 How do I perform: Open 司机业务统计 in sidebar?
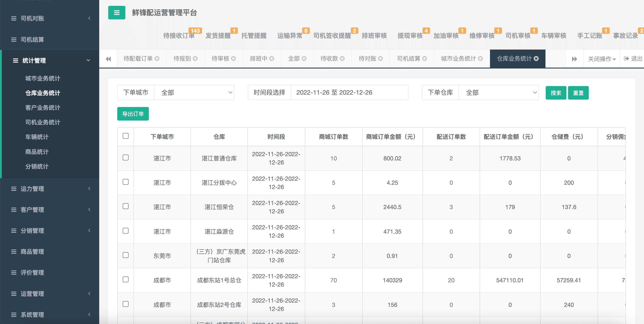43,122
